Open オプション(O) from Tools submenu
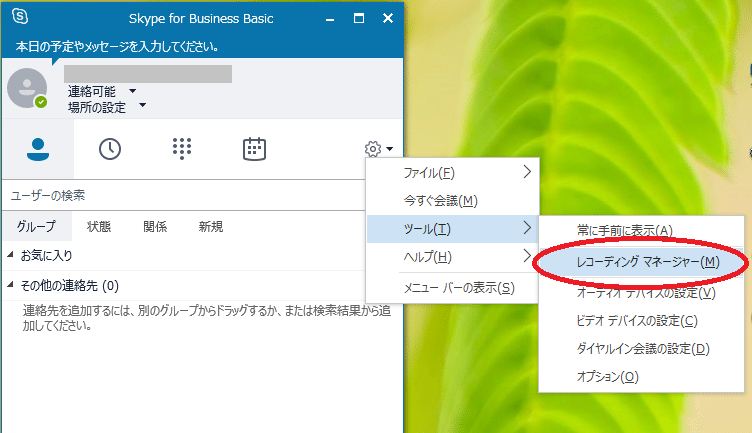 click(642, 377)
